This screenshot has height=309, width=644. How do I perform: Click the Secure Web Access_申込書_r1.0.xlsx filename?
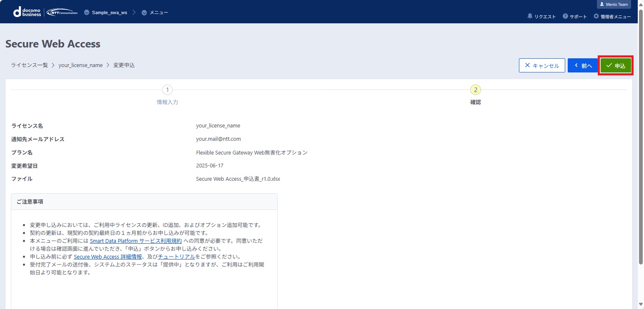238,179
